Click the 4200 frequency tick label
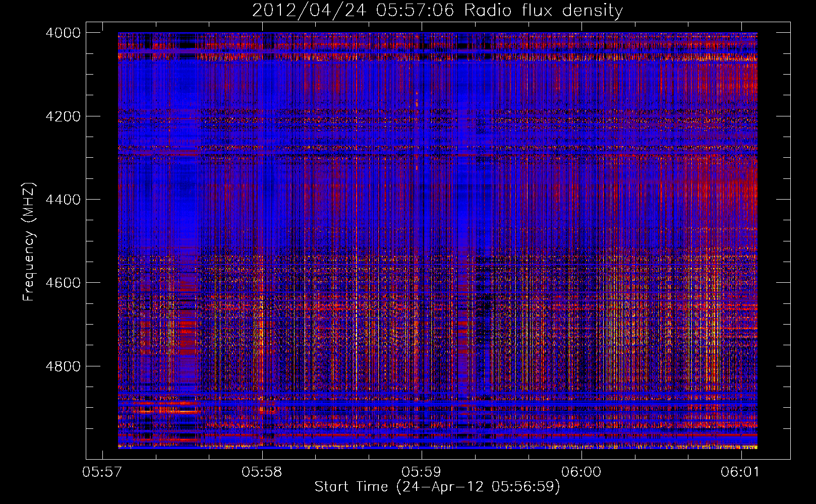Screen dimensions: 816x504 (x=63, y=116)
